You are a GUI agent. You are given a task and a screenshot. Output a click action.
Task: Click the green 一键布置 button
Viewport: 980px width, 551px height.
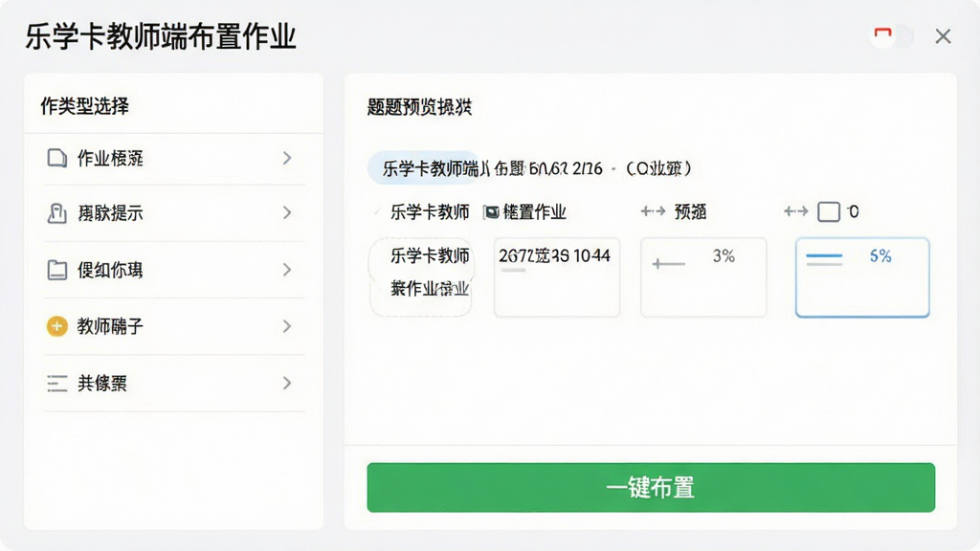point(651,487)
